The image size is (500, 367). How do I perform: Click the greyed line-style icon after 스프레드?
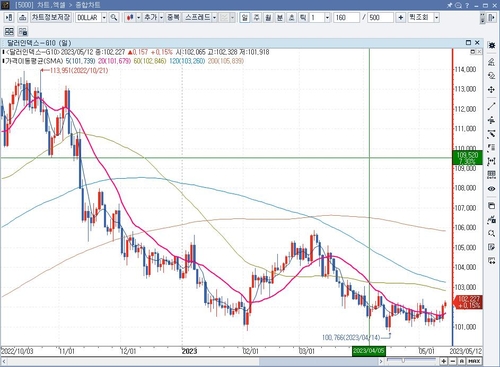click(224, 17)
